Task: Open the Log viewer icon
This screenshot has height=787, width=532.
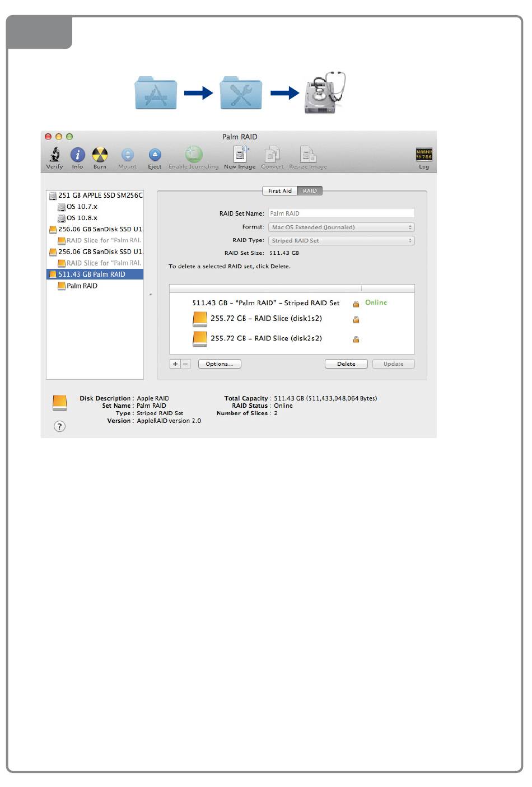Action: pyautogui.click(x=424, y=155)
